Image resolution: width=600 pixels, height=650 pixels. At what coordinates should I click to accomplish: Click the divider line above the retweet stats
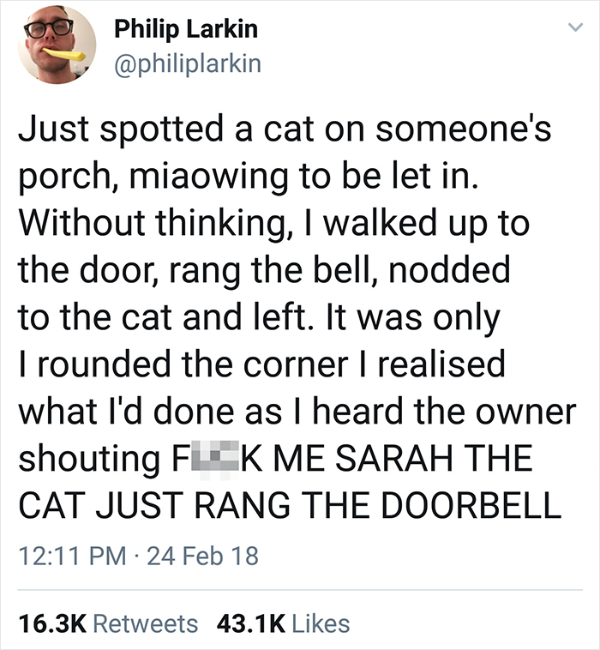[300, 590]
